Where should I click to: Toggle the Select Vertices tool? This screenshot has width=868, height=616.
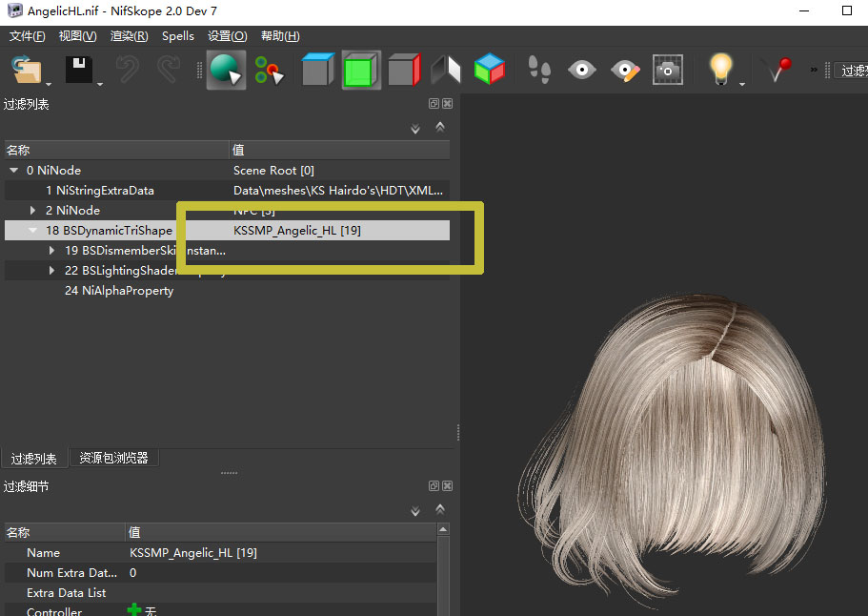pos(269,70)
